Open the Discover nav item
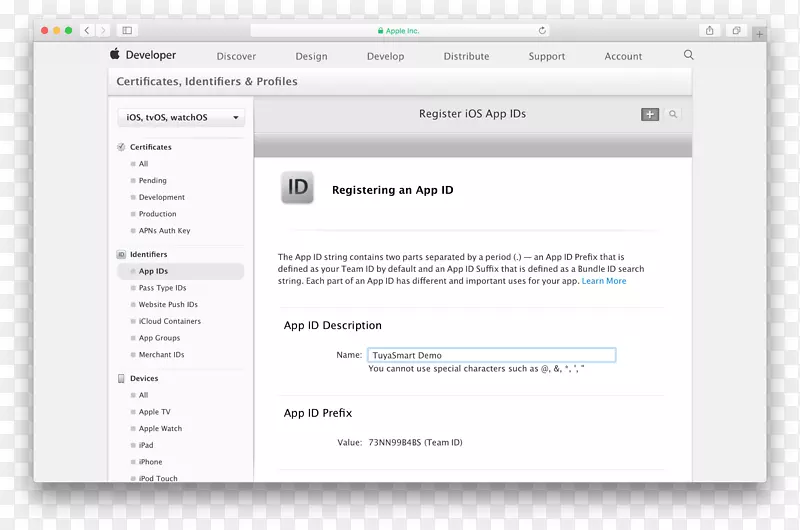Screen dimensions: 800x530 pyautogui.click(x=236, y=56)
